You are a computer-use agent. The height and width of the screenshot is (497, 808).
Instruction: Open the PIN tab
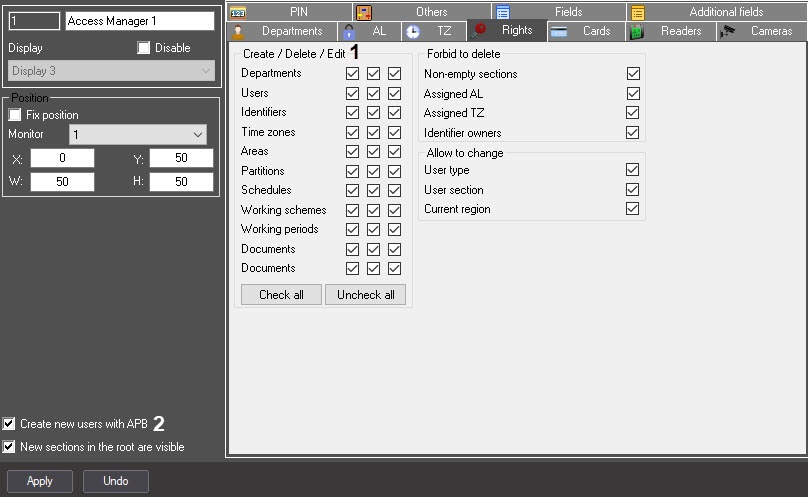click(x=290, y=12)
